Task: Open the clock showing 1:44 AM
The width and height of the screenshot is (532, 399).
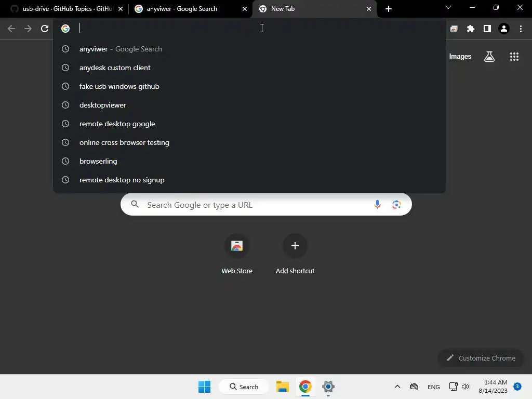Action: (493, 387)
